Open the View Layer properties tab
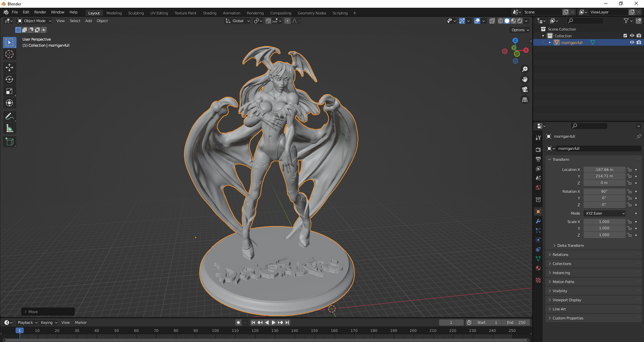 pyautogui.click(x=538, y=168)
